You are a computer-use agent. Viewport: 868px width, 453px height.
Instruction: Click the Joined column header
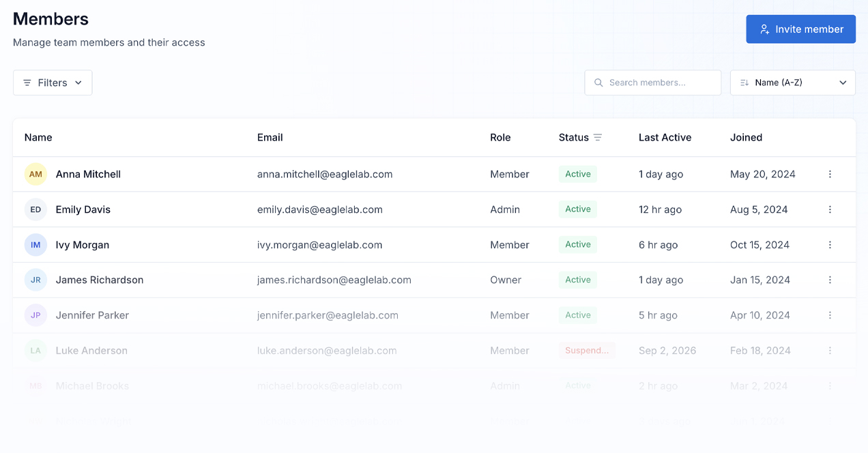tap(746, 138)
